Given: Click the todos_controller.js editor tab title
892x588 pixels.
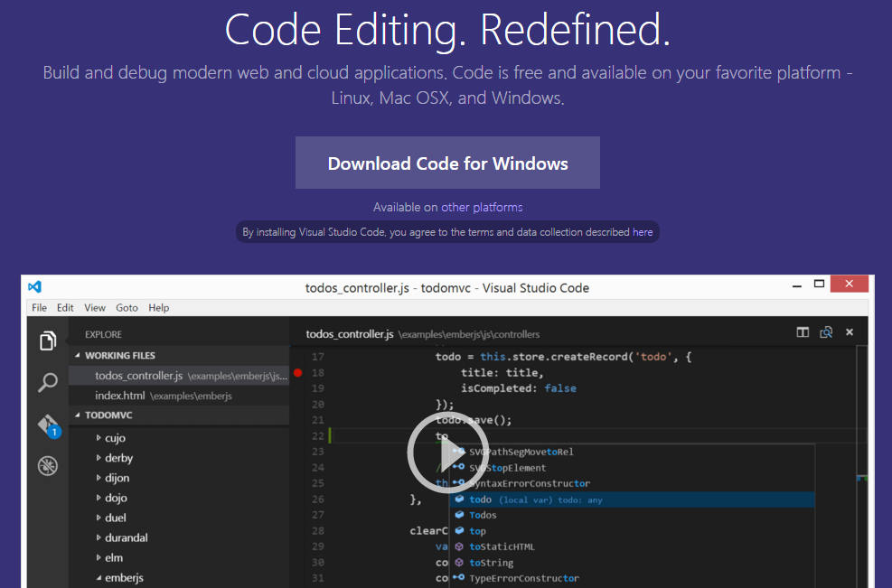Looking at the screenshot, I should click(x=349, y=334).
